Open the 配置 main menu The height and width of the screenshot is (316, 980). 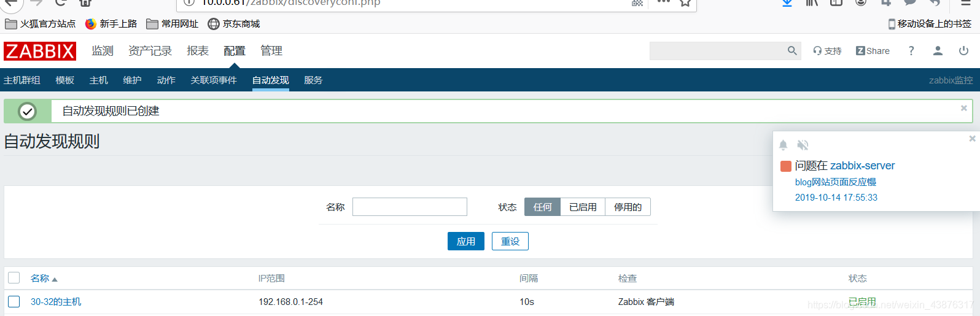[234, 51]
